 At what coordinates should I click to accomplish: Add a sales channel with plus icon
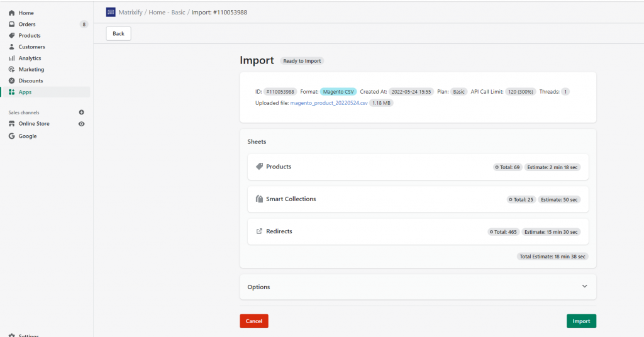pos(81,112)
